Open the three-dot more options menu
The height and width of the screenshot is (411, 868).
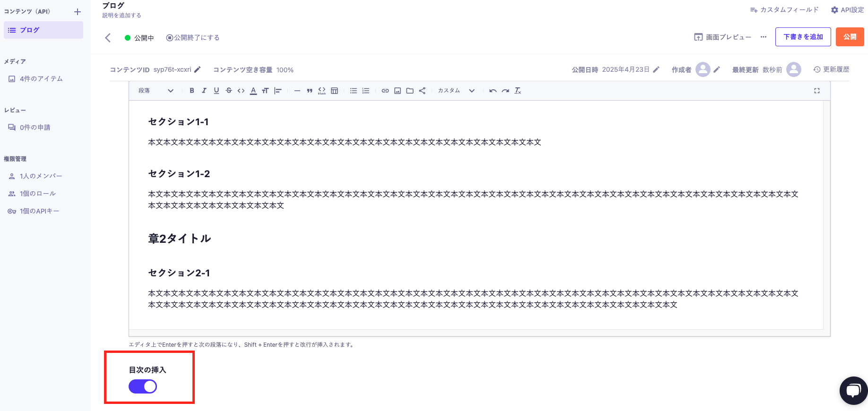[x=764, y=37]
